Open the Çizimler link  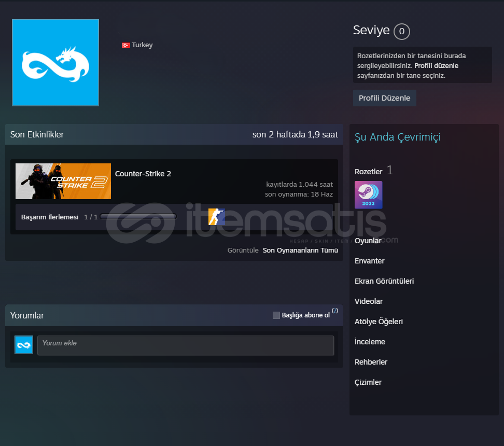point(368,382)
